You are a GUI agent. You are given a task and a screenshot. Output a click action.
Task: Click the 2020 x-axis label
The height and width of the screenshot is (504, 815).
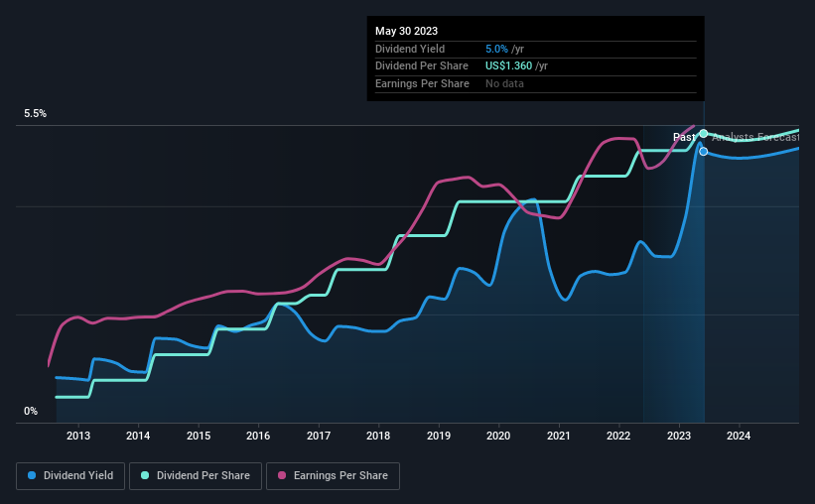(x=498, y=436)
